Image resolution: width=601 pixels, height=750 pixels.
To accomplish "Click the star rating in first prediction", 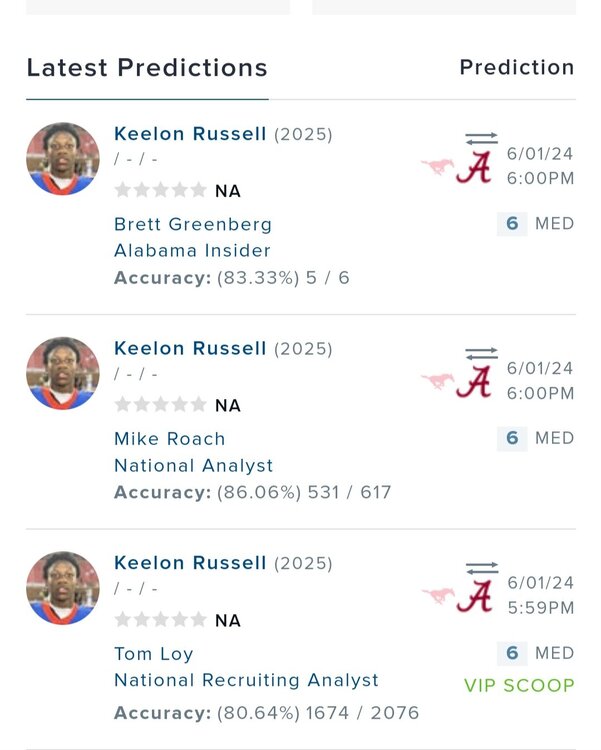I will (x=160, y=191).
